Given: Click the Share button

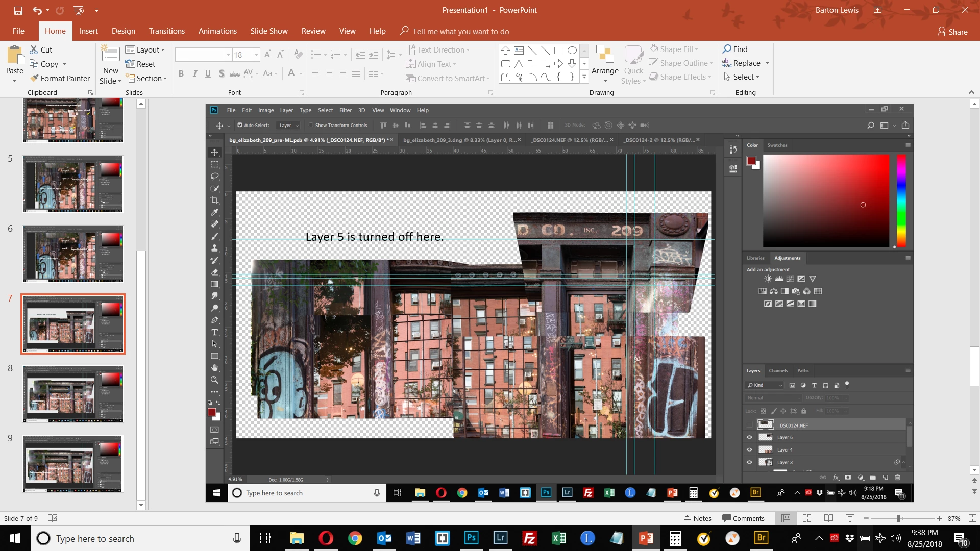Looking at the screenshot, I should [952, 32].
